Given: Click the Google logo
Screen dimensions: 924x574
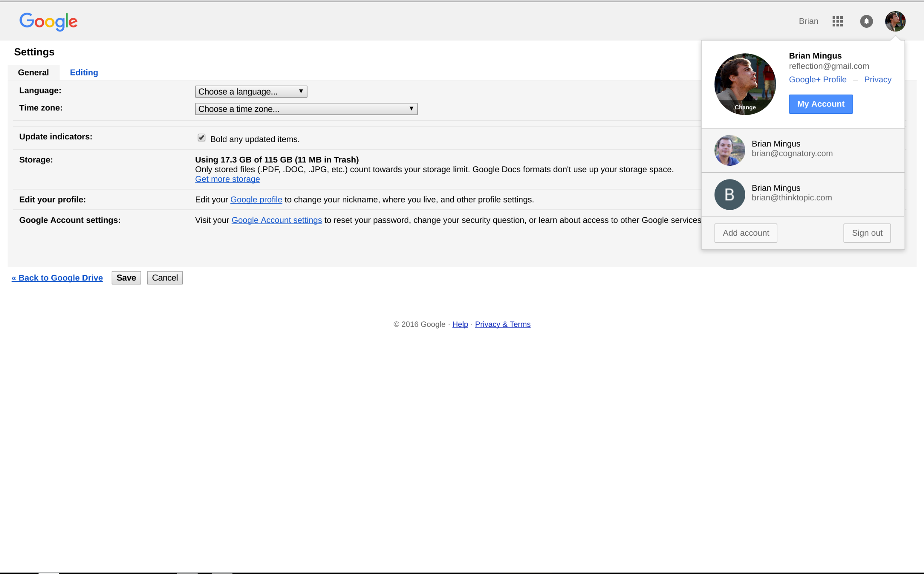Looking at the screenshot, I should coord(48,22).
